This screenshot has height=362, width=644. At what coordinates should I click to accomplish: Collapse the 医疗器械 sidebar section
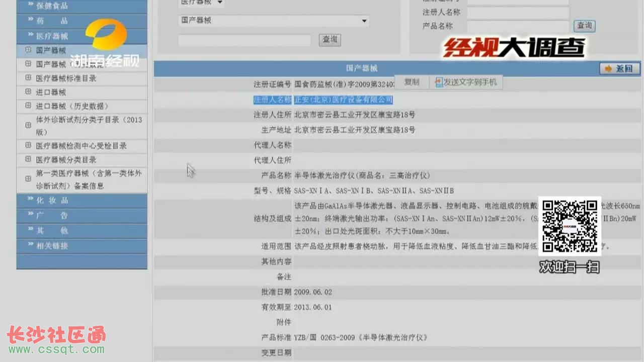point(82,36)
